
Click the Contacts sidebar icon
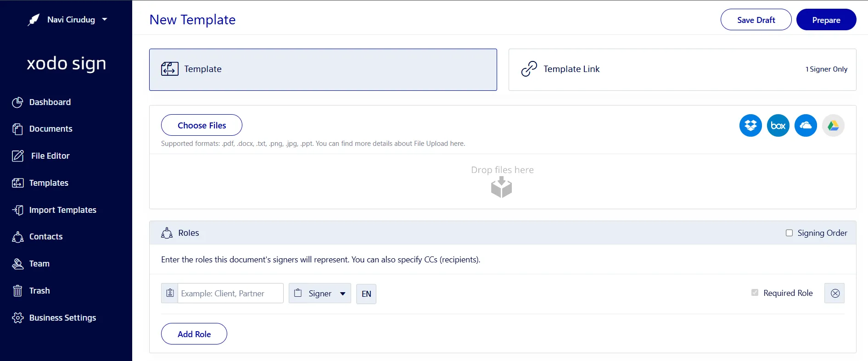(17, 237)
